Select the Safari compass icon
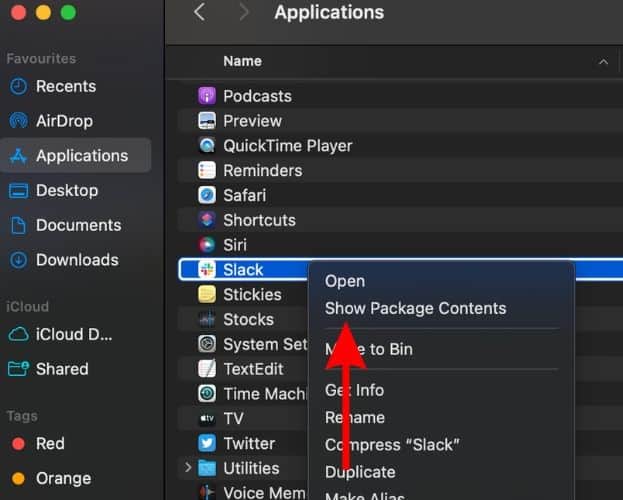623x500 pixels. click(x=207, y=195)
